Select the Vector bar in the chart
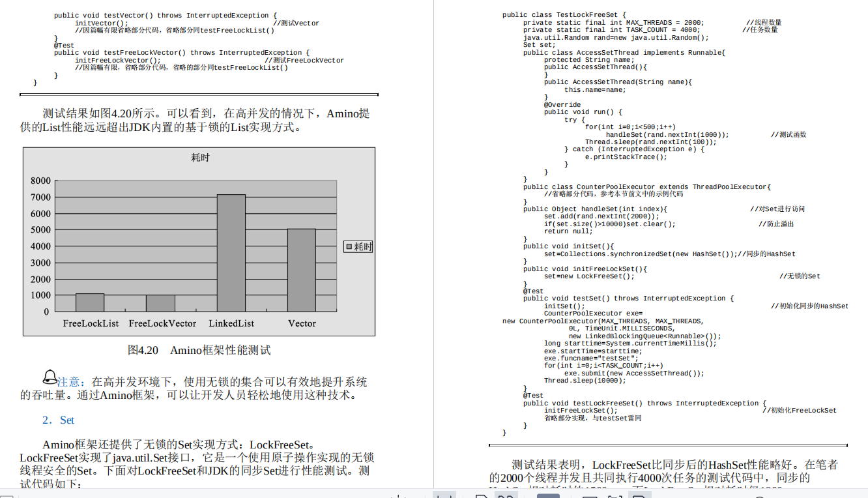Viewport: 868px width, 498px height. 302,270
